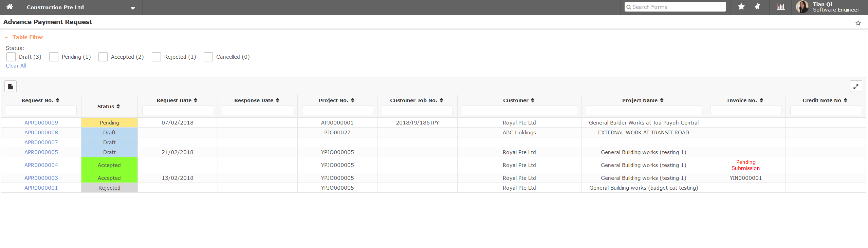Sort table by Request Date header
The width and height of the screenshot is (868, 248).
(x=196, y=100)
